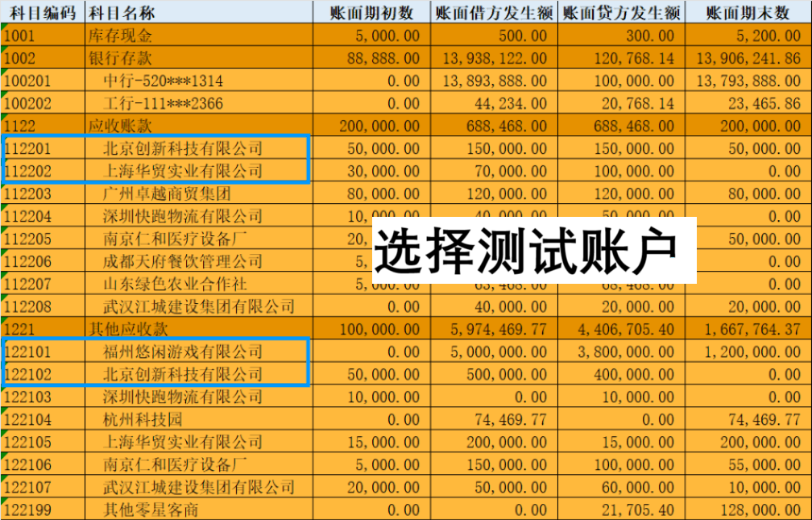Select the 账面期末数 column header
812x520 pixels.
(748, 12)
